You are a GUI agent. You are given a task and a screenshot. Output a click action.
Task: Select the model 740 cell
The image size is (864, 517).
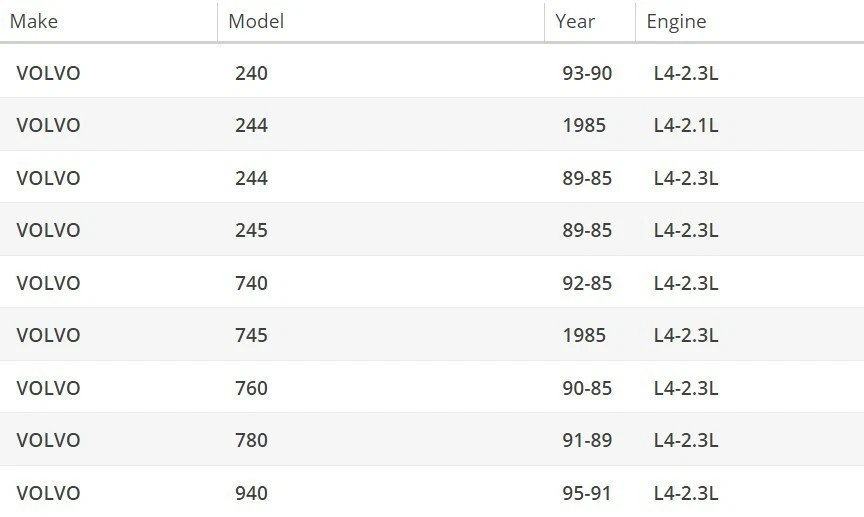251,283
